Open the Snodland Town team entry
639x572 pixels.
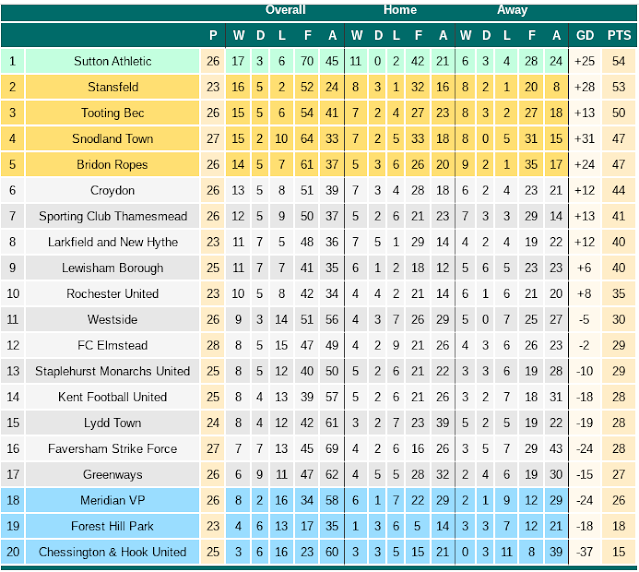click(112, 139)
